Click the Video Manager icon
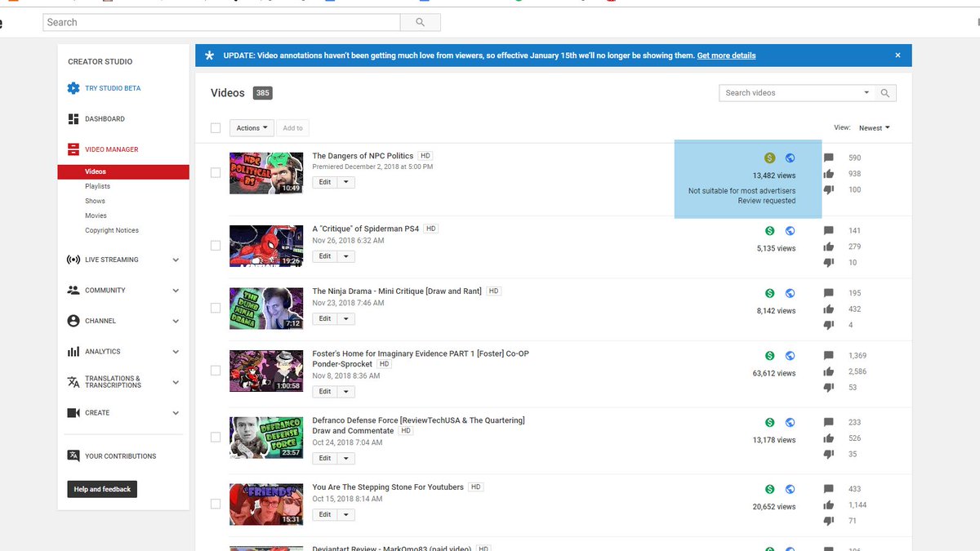 (73, 149)
